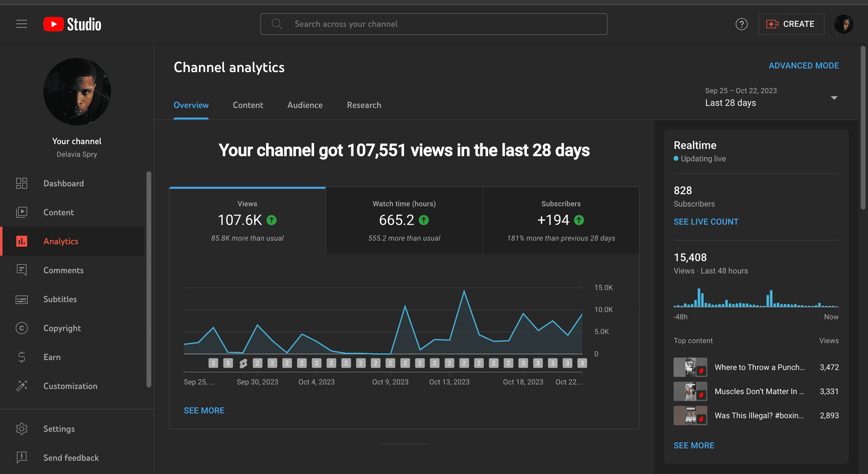Open the Earn section

pyautogui.click(x=52, y=357)
